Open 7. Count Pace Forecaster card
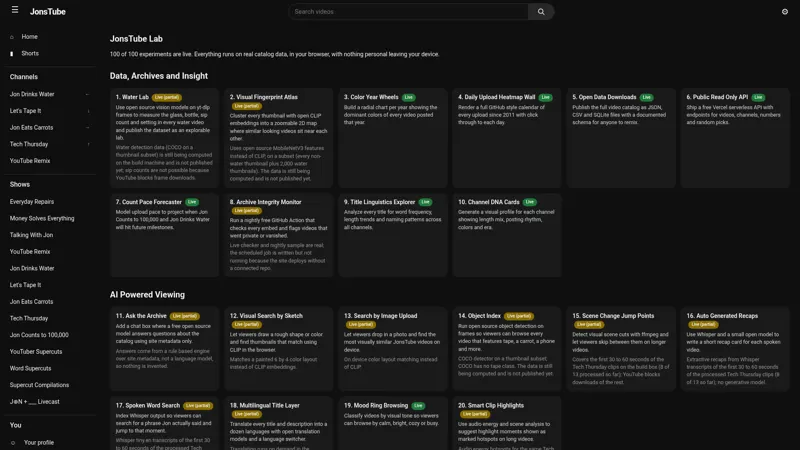The width and height of the screenshot is (800, 450). click(x=164, y=235)
